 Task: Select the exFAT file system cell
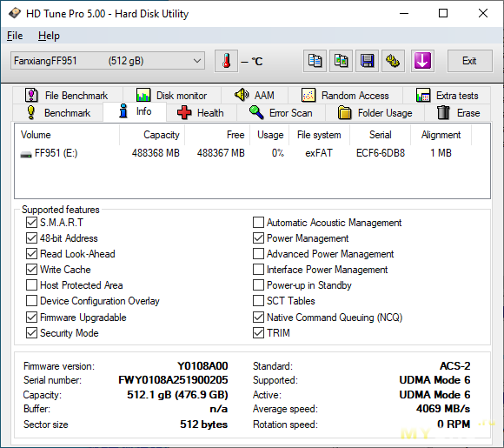319,153
